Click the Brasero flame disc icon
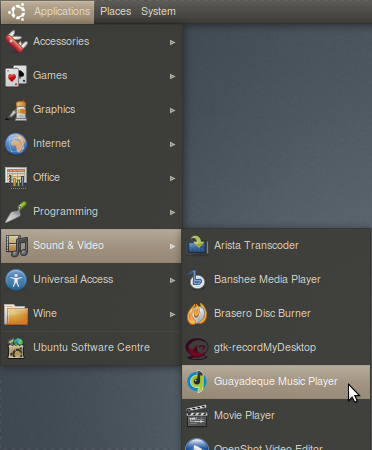This screenshot has height=450, width=372. click(197, 314)
